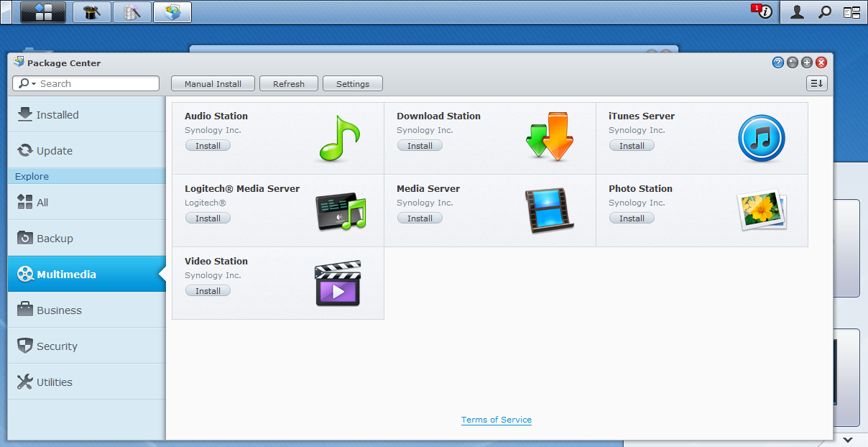Image resolution: width=868 pixels, height=447 pixels.
Task: Select the Utilities category
Action: coord(86,382)
